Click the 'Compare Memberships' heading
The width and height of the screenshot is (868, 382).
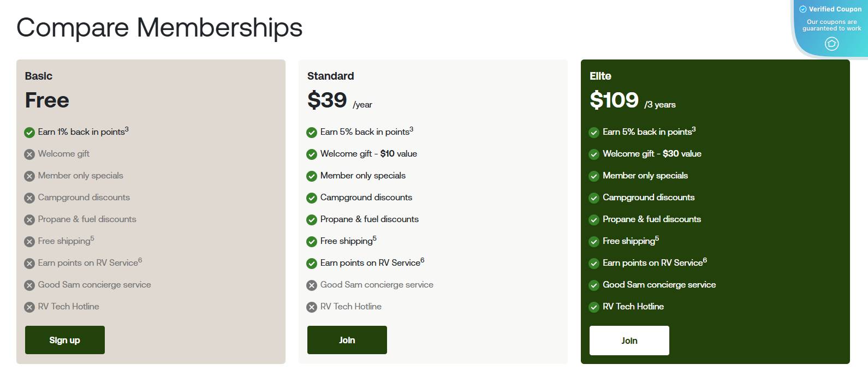[x=159, y=27]
